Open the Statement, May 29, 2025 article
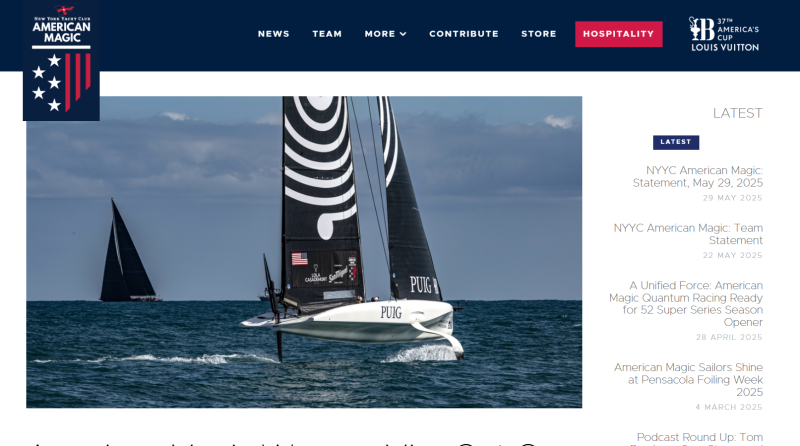This screenshot has width=800, height=446. coord(697,177)
